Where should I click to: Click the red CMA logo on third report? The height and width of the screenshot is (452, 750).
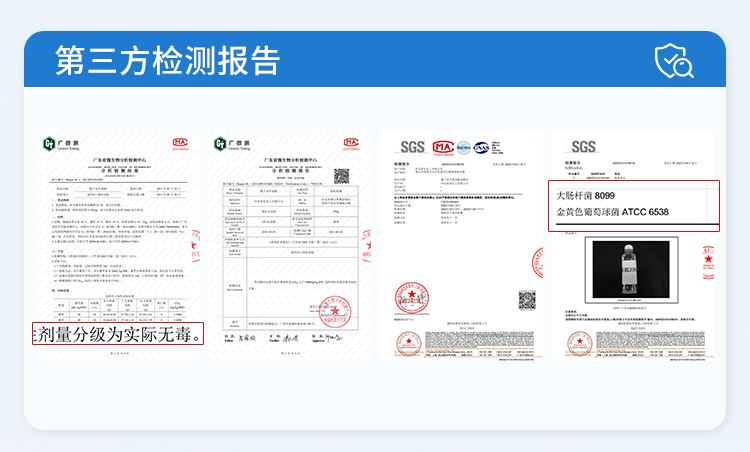(443, 147)
